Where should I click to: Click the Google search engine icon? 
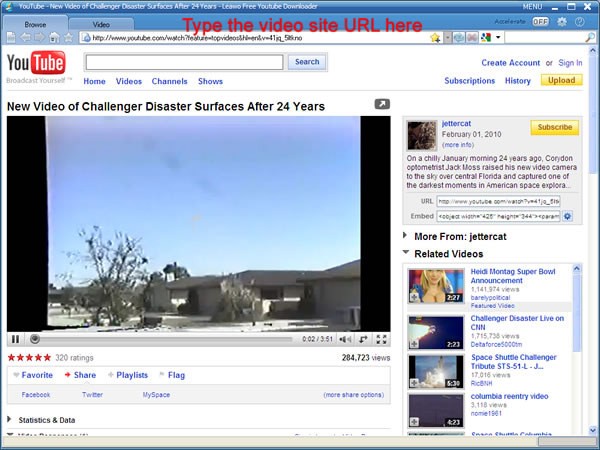click(486, 38)
